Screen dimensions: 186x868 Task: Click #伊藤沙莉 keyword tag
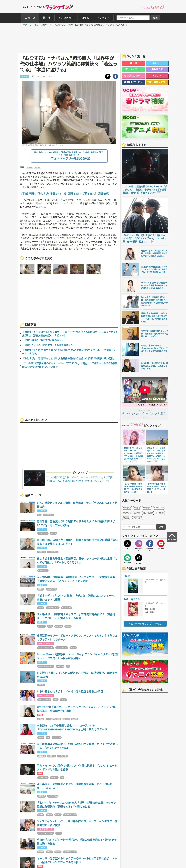pos(147,507)
